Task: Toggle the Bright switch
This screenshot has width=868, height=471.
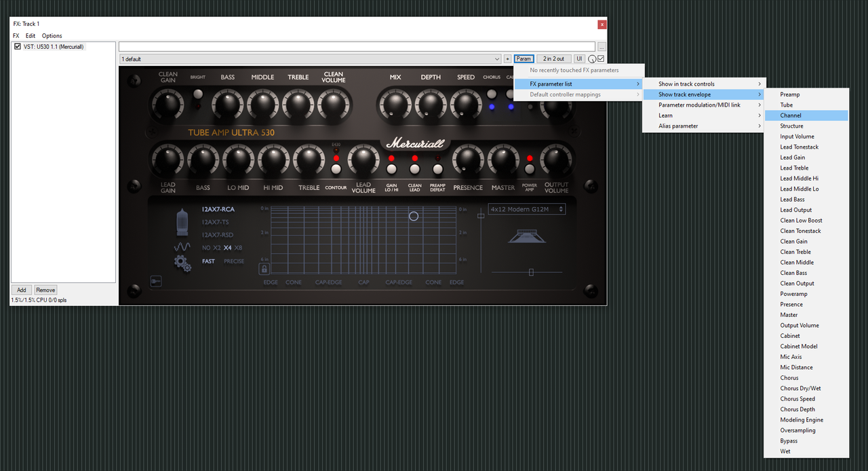Action: (x=198, y=94)
